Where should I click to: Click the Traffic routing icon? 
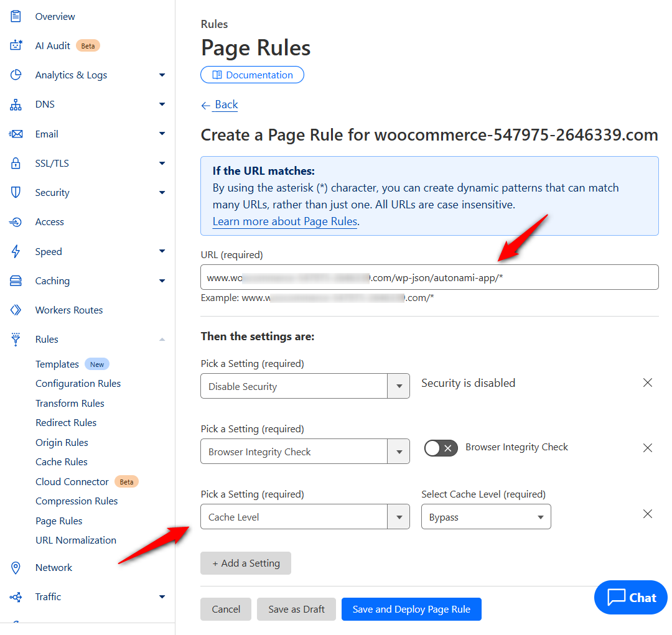pos(16,597)
